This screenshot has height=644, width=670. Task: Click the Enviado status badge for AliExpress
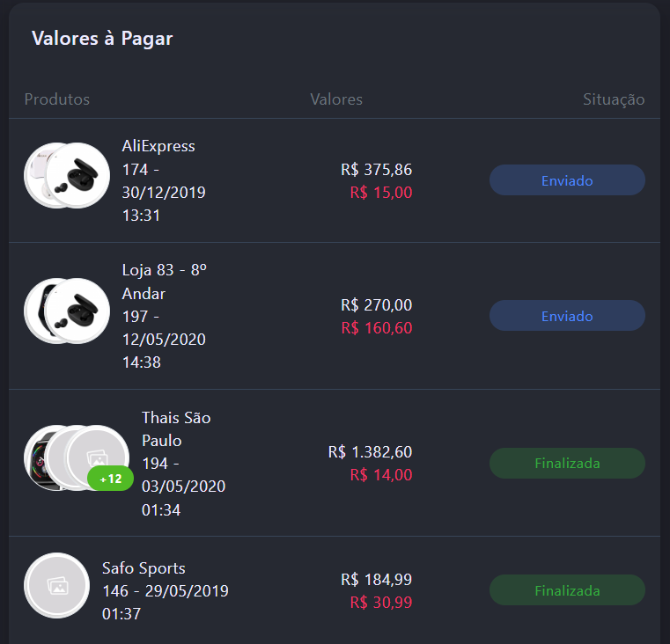[567, 180]
